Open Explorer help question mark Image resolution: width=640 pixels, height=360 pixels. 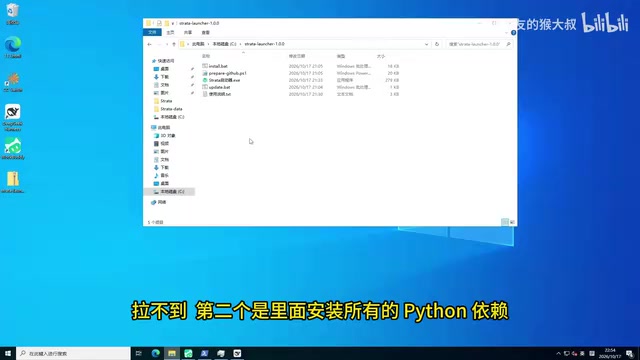pyautogui.click(x=513, y=33)
